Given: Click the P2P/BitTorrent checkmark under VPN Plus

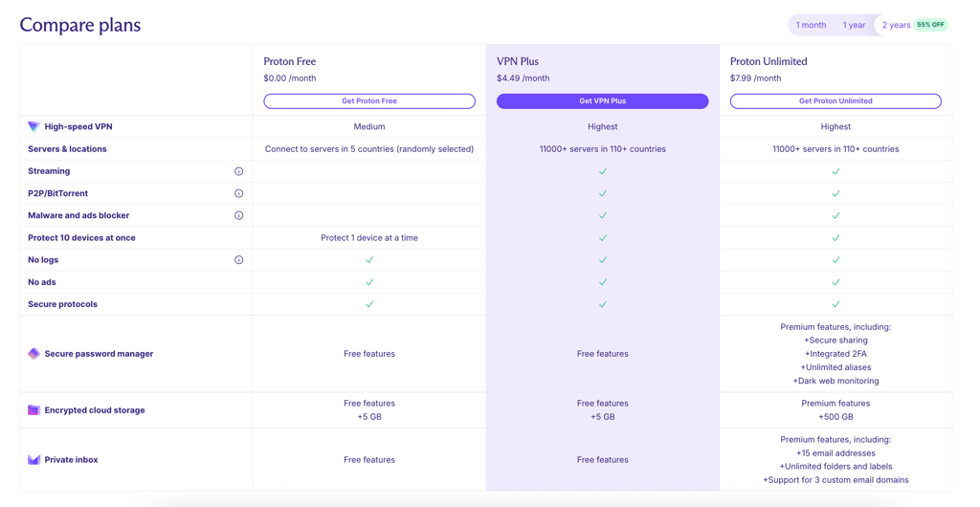Looking at the screenshot, I should [x=603, y=193].
